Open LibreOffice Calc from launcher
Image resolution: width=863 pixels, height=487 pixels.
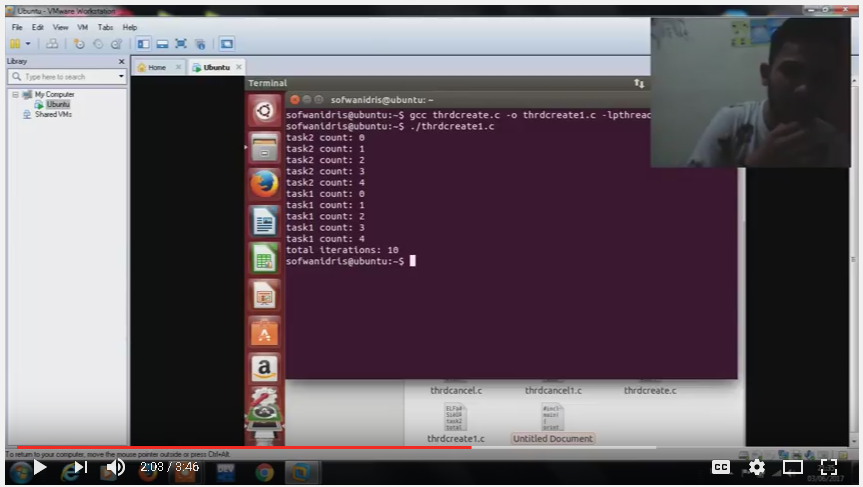click(264, 259)
